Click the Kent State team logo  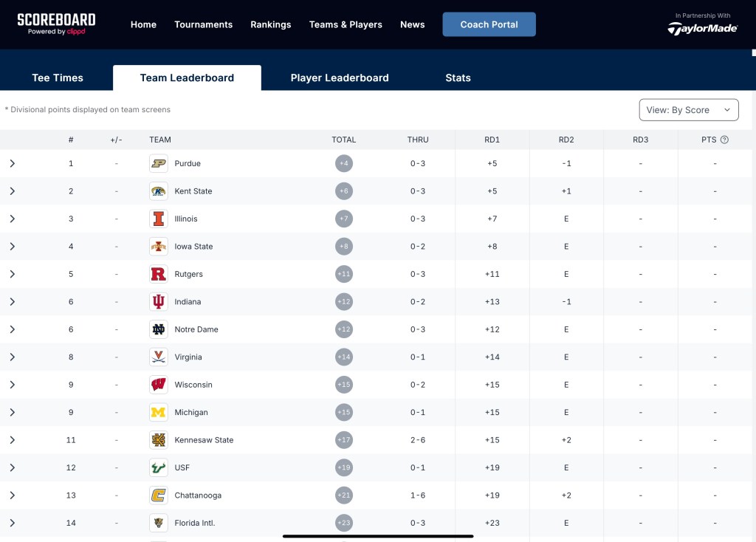158,191
